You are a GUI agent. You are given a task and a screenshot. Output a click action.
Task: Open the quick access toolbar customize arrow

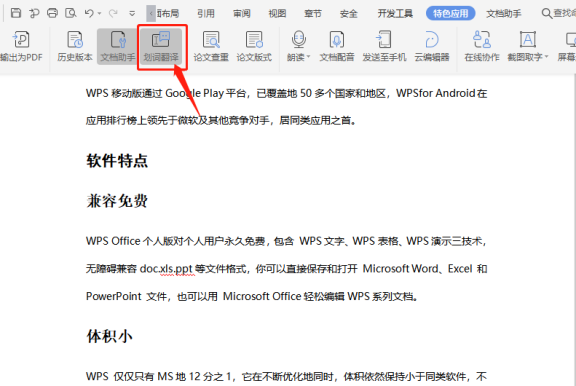[132, 14]
